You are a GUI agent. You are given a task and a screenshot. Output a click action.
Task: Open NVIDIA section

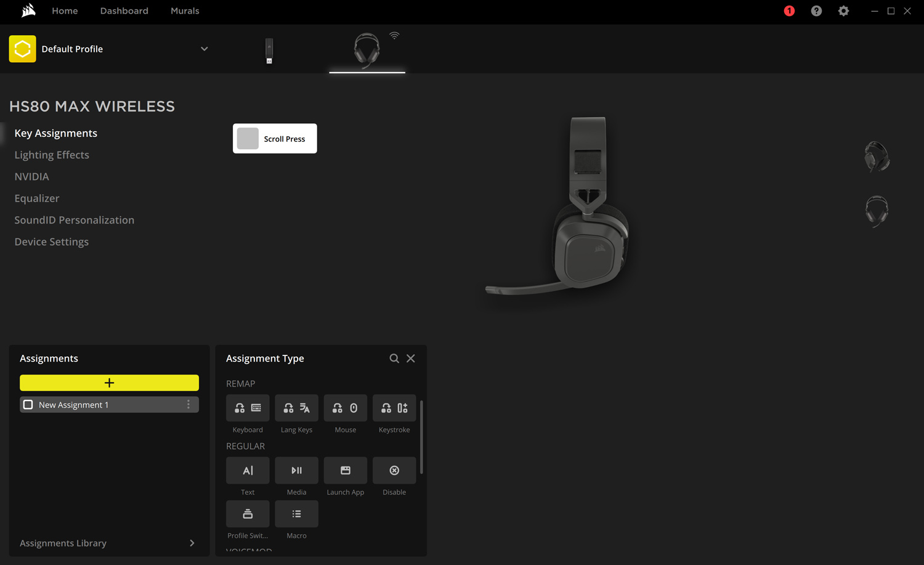click(32, 177)
